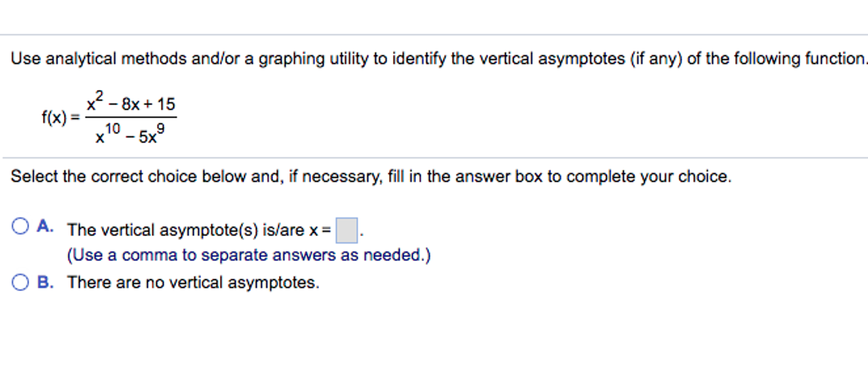868x368 pixels.
Task: Click the label 'B.' beside second choice
Action: (x=45, y=281)
